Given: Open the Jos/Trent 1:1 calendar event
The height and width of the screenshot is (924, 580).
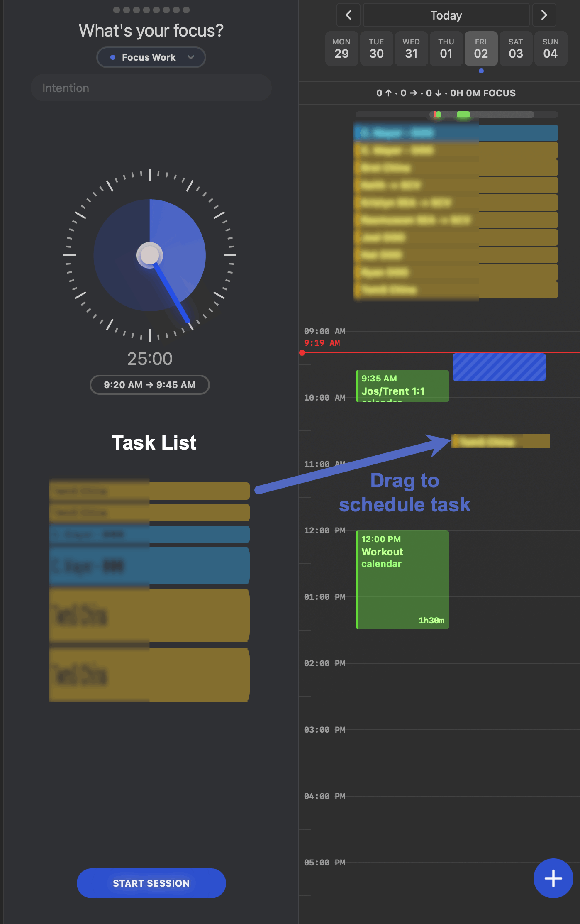Looking at the screenshot, I should [x=402, y=386].
